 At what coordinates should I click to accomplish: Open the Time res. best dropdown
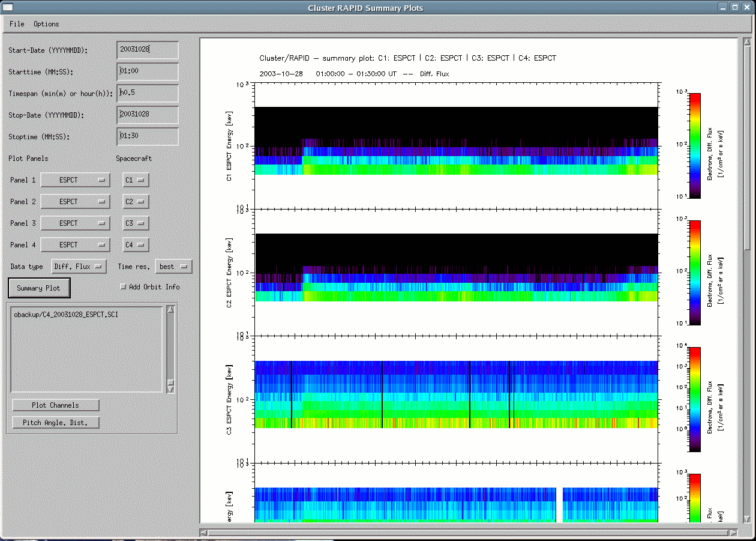point(173,267)
